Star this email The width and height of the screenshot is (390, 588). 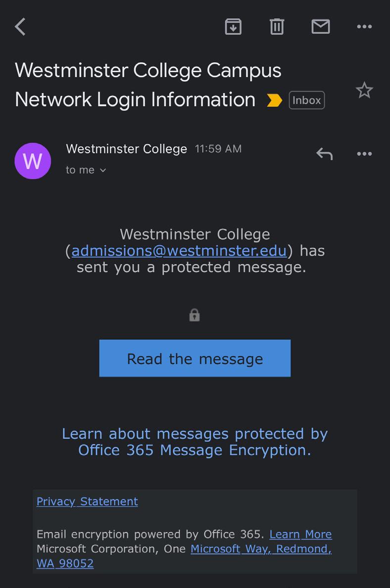click(x=364, y=90)
